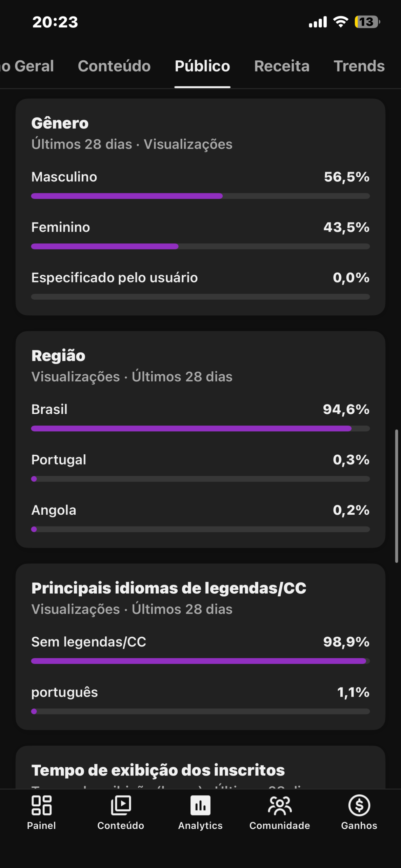
Task: Switch to the Trends tab
Action: (359, 66)
